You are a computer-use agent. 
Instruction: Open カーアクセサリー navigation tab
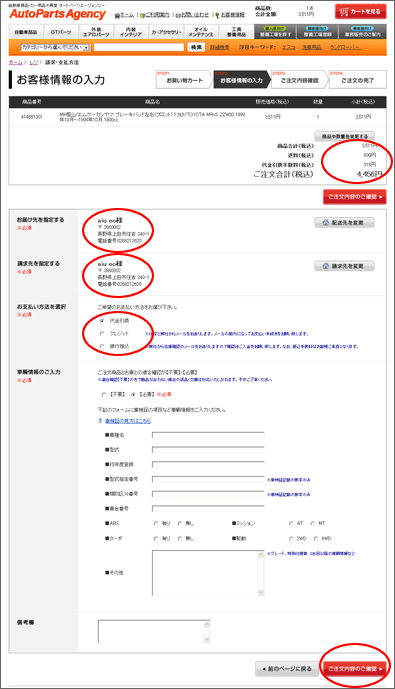point(166,32)
